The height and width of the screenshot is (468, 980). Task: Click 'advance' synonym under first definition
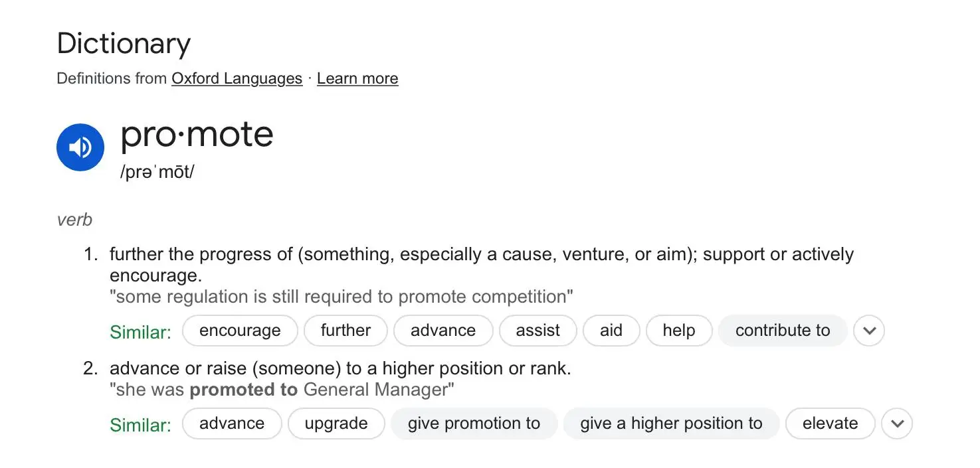pyautogui.click(x=443, y=331)
